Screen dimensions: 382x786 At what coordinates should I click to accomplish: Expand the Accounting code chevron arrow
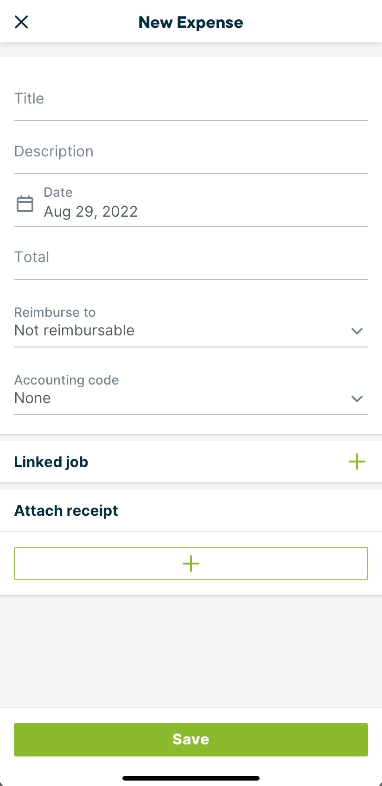point(356,399)
